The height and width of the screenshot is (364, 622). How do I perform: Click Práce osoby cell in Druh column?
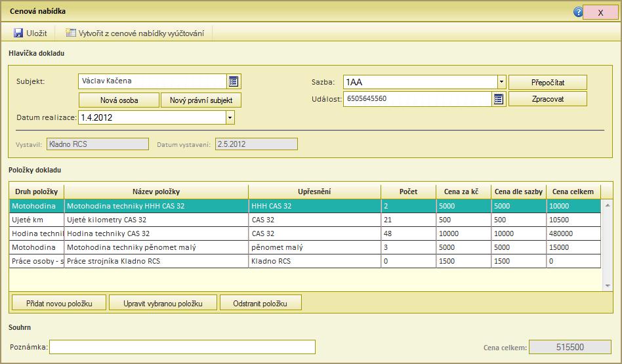pyautogui.click(x=37, y=261)
